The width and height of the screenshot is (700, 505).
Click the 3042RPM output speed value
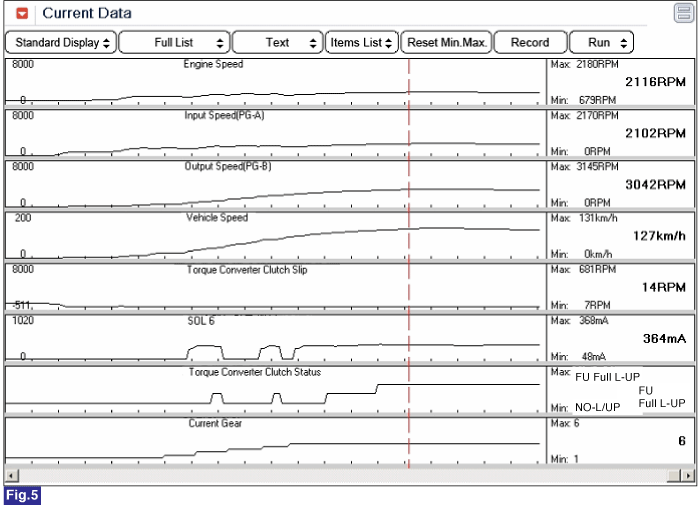click(655, 185)
